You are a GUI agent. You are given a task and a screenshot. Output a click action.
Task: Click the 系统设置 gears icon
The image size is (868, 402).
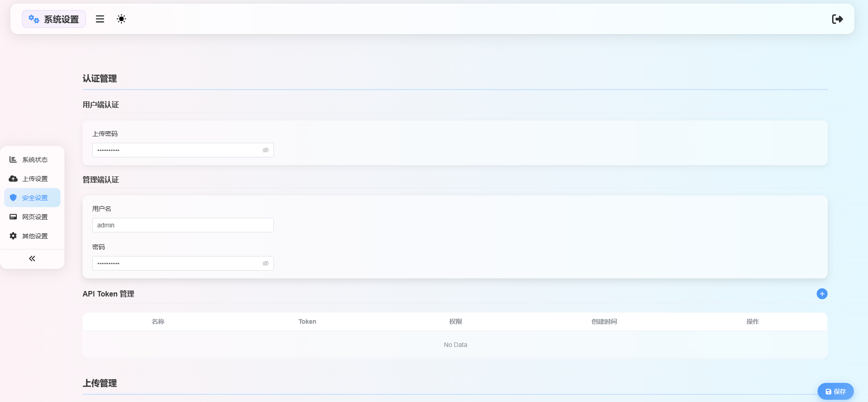[x=34, y=19]
